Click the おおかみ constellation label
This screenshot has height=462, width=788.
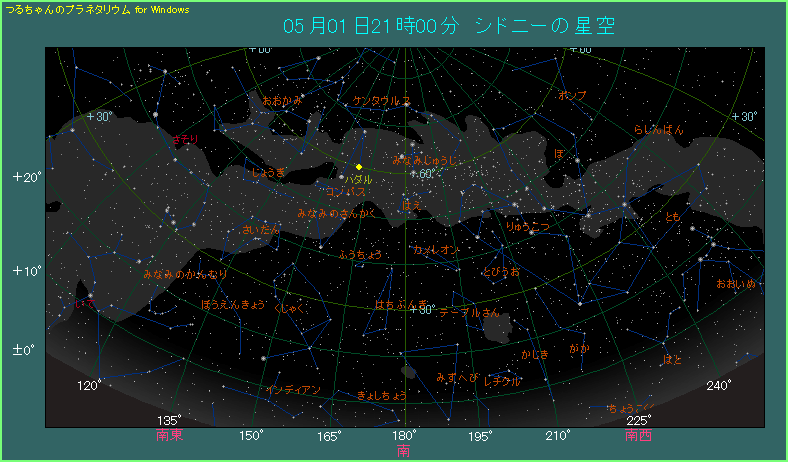pos(282,101)
